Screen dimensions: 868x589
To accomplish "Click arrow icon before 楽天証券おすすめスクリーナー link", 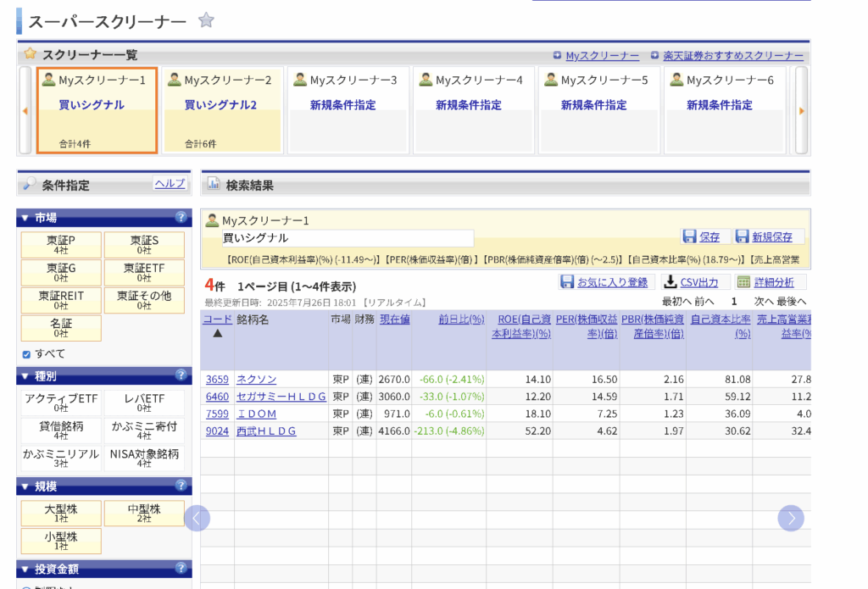I will point(654,55).
